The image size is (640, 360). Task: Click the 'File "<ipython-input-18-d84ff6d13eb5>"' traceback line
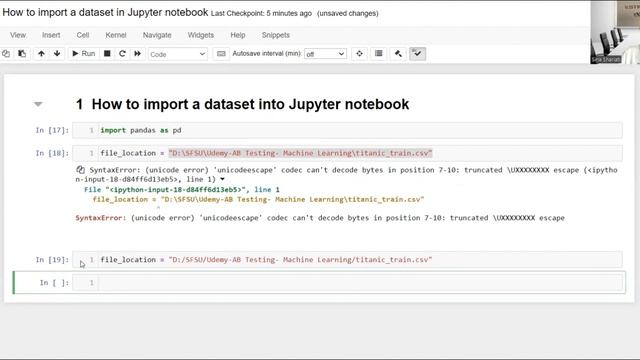click(182, 189)
